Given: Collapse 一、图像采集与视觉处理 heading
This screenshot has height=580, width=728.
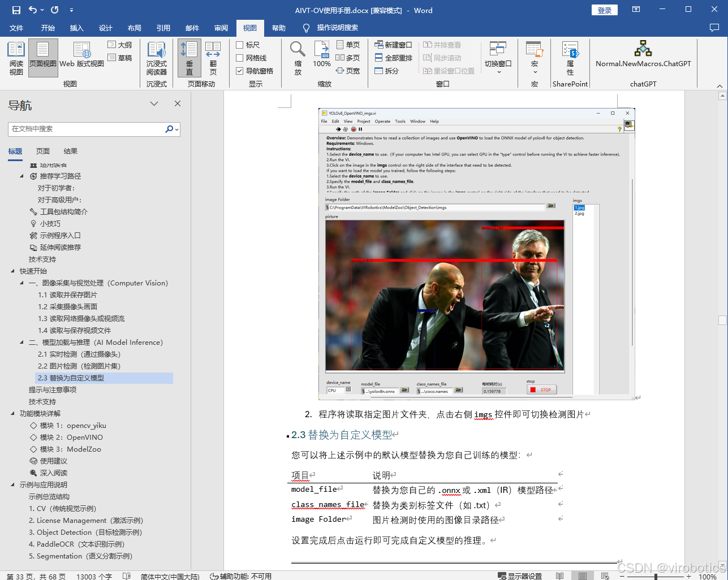Looking at the screenshot, I should [x=21, y=283].
